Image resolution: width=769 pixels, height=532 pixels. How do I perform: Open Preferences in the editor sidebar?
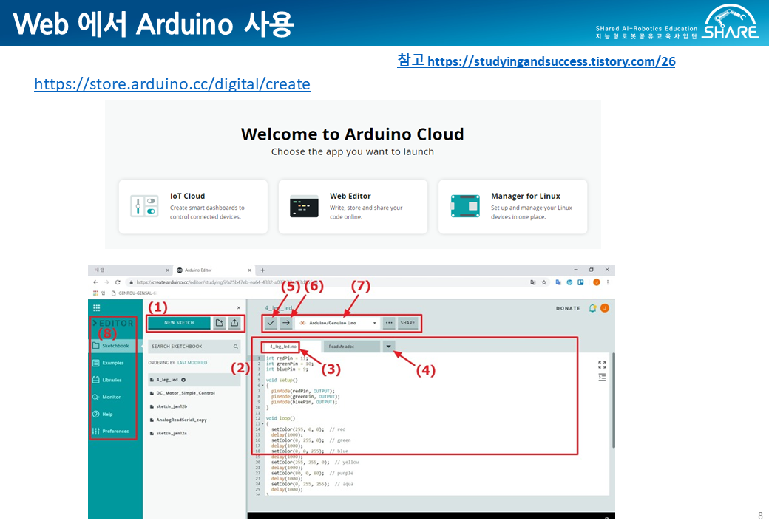coord(115,432)
